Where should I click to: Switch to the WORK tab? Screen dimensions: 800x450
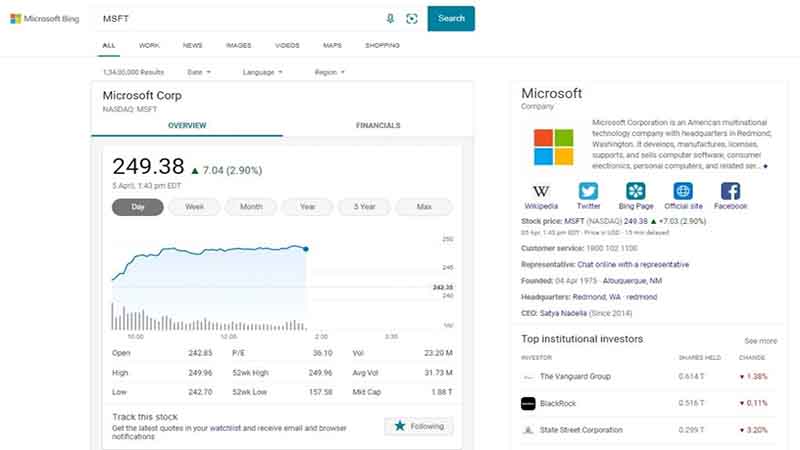(149, 45)
